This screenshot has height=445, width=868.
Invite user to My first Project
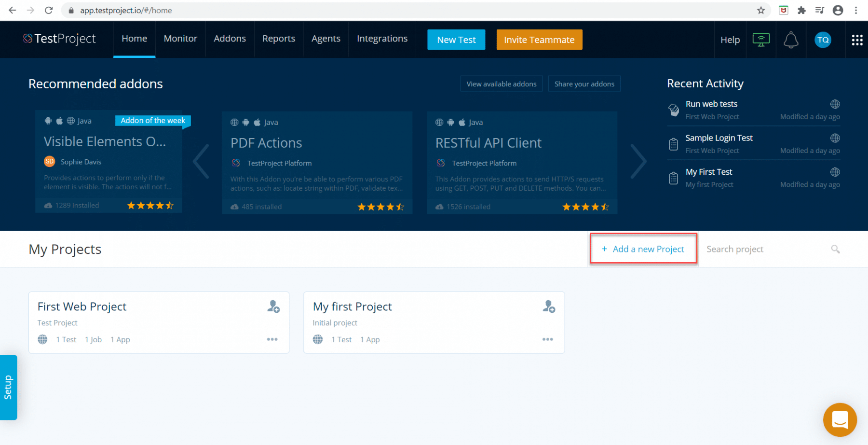(x=549, y=306)
